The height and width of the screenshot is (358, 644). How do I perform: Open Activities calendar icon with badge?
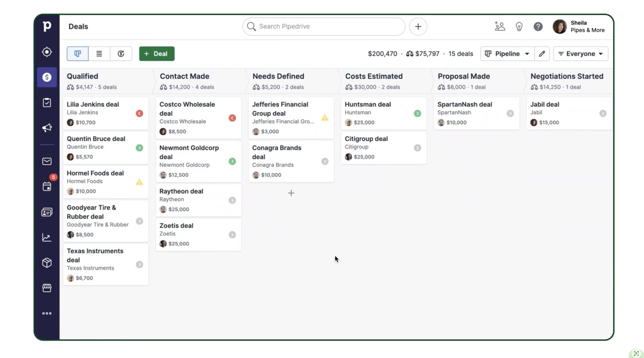point(47,186)
